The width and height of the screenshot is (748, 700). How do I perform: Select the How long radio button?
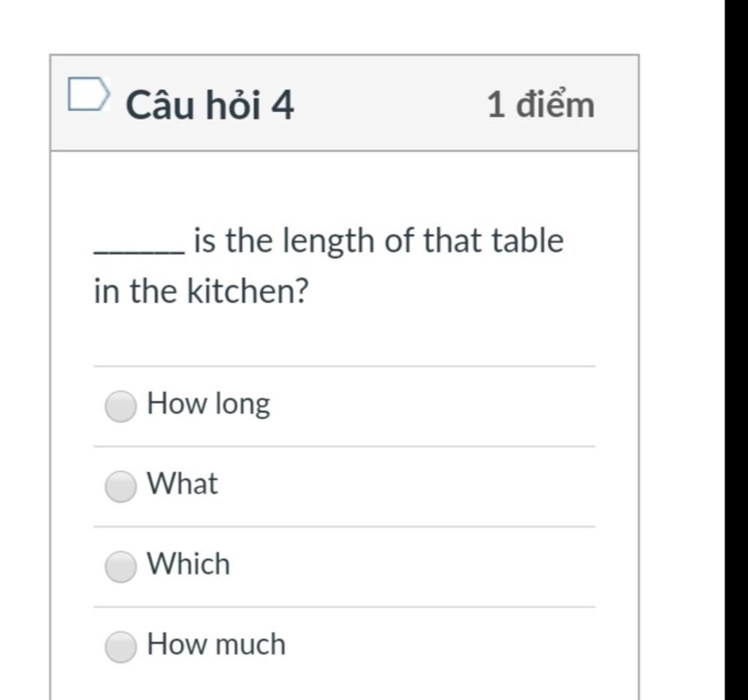point(121,406)
